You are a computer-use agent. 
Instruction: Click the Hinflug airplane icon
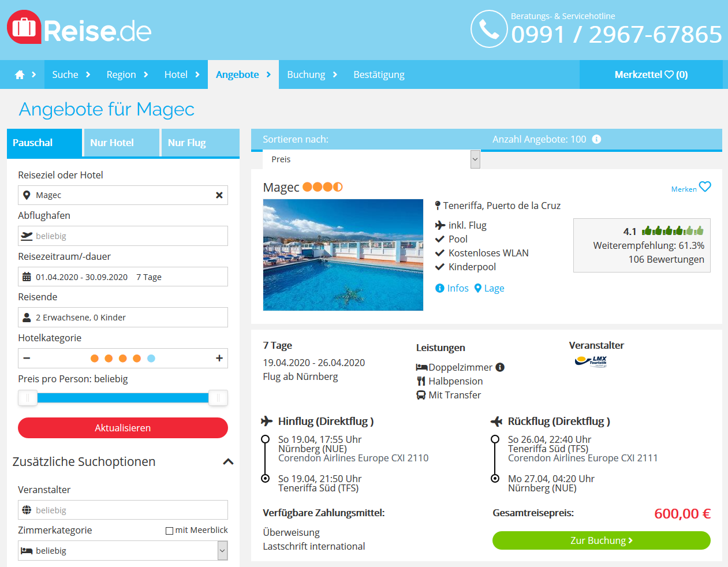tap(267, 421)
